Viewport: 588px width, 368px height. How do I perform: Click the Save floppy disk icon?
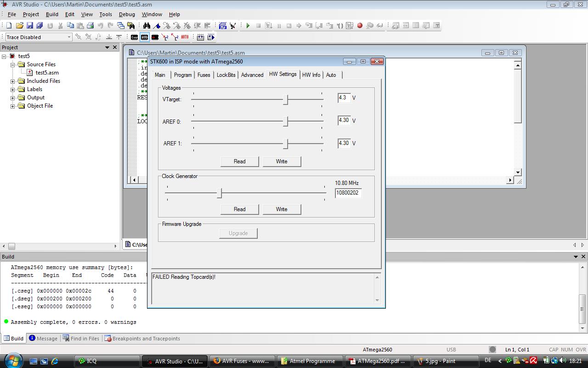tap(30, 26)
